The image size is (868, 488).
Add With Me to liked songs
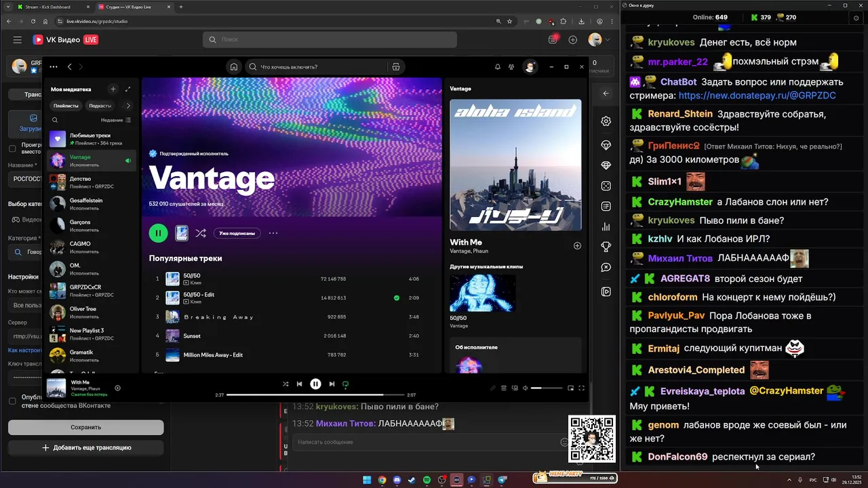(117, 388)
